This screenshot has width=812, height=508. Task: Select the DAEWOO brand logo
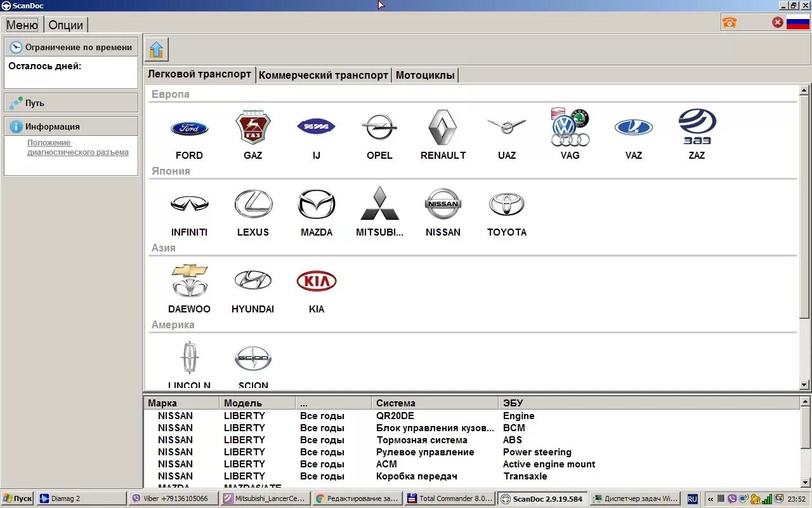click(189, 280)
